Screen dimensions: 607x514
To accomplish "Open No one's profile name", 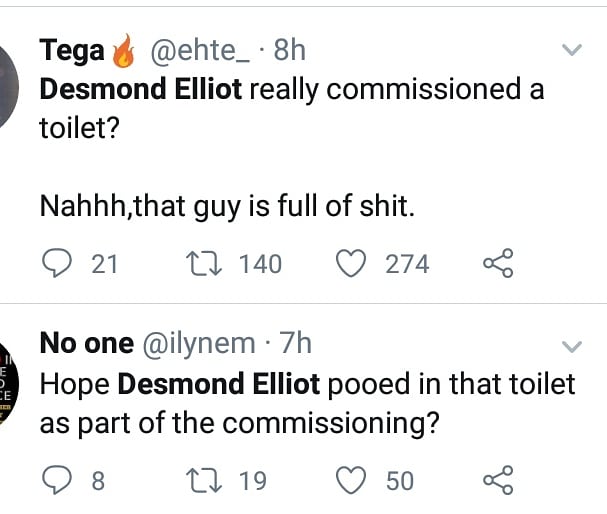I will pos(86,344).
